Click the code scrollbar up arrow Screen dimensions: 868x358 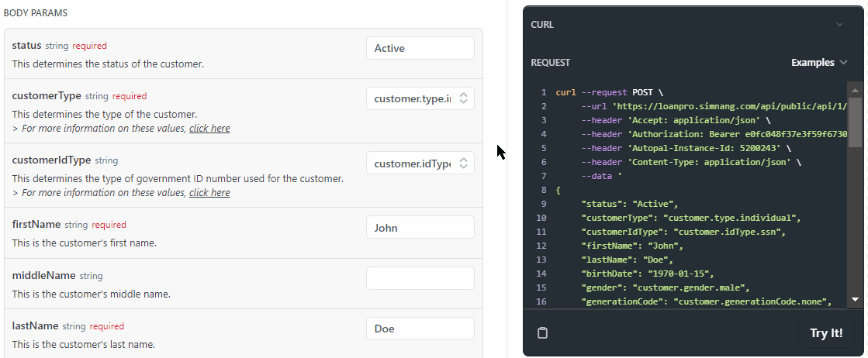click(x=855, y=89)
